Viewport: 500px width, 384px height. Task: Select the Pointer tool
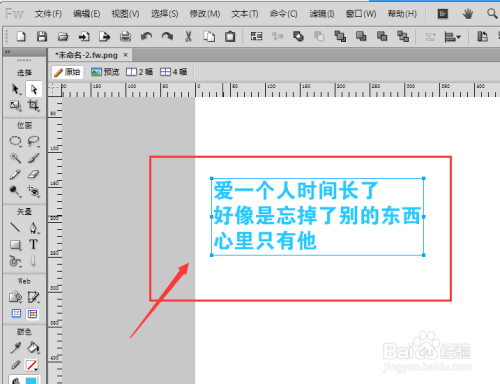[x=16, y=89]
